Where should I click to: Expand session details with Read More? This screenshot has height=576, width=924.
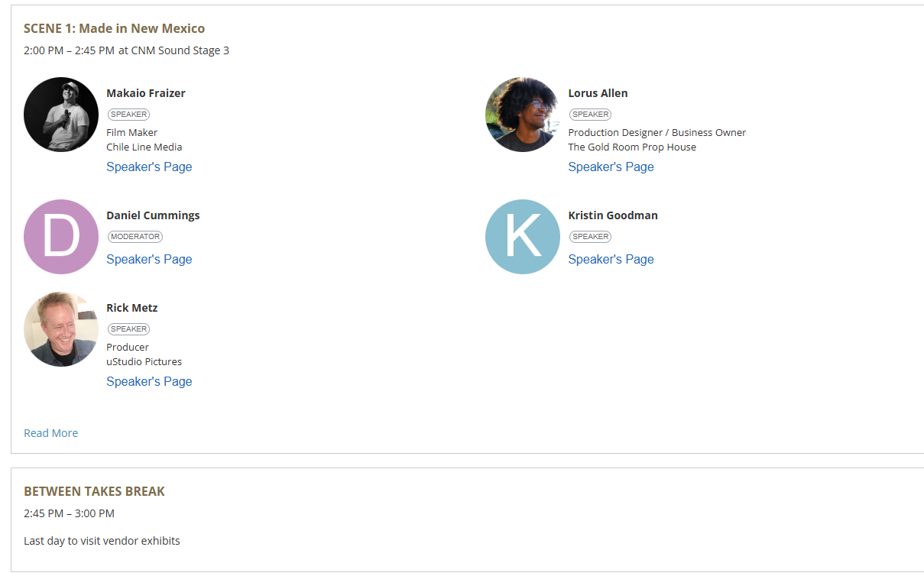tap(50, 433)
